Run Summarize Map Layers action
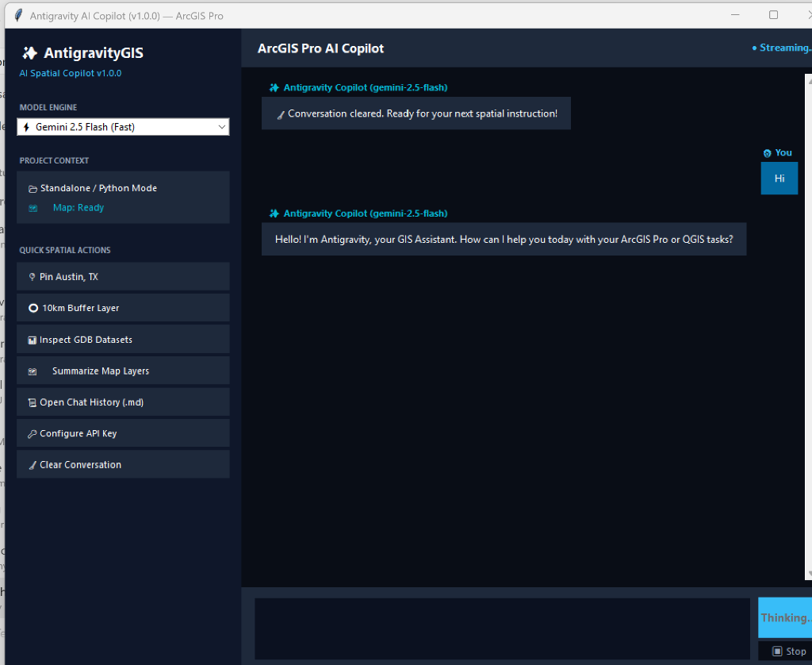This screenshot has width=812, height=665. click(x=123, y=371)
